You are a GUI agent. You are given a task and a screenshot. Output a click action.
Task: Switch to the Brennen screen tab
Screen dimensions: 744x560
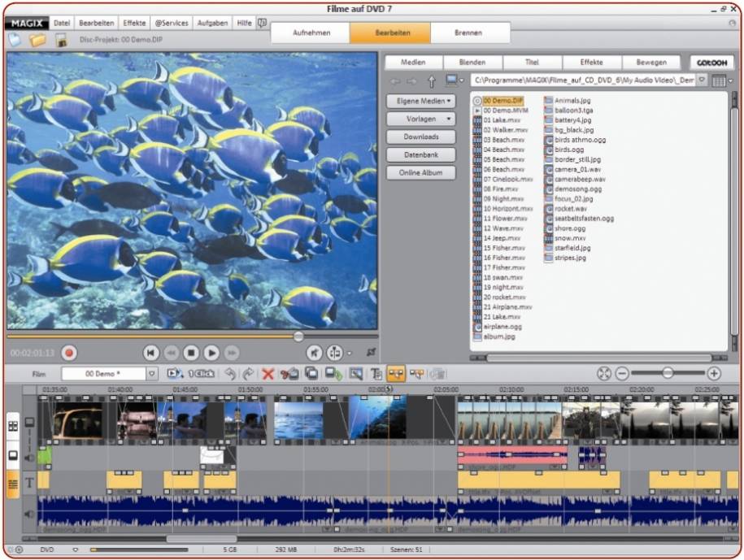[x=468, y=33]
